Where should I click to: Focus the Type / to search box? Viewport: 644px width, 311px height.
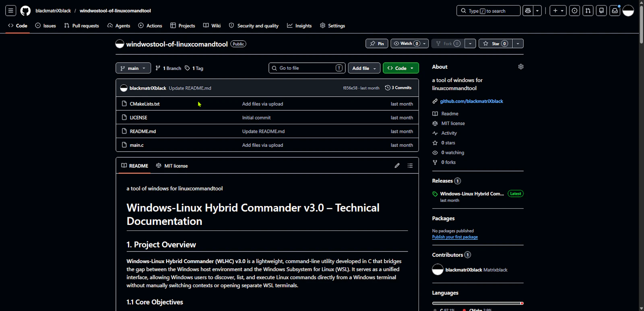pyautogui.click(x=488, y=11)
